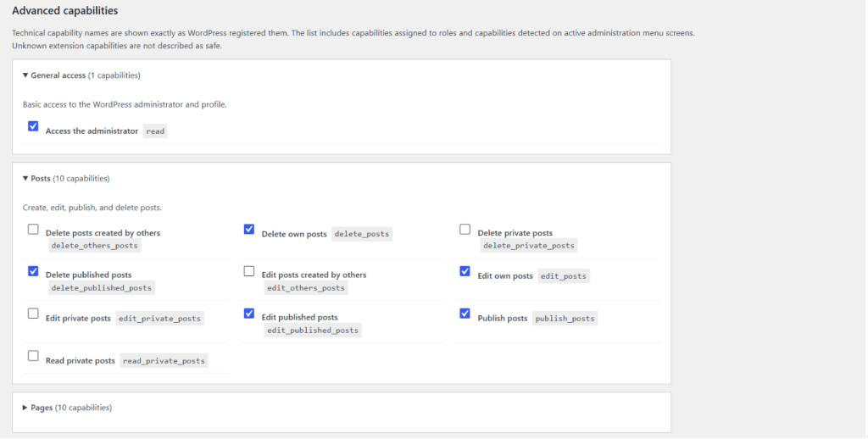Collapse the General access section
Image resolution: width=868 pixels, height=439 pixels.
click(x=81, y=75)
